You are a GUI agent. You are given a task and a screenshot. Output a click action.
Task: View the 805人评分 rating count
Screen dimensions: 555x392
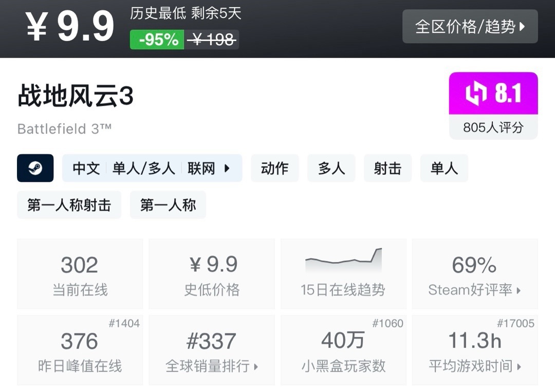(493, 127)
